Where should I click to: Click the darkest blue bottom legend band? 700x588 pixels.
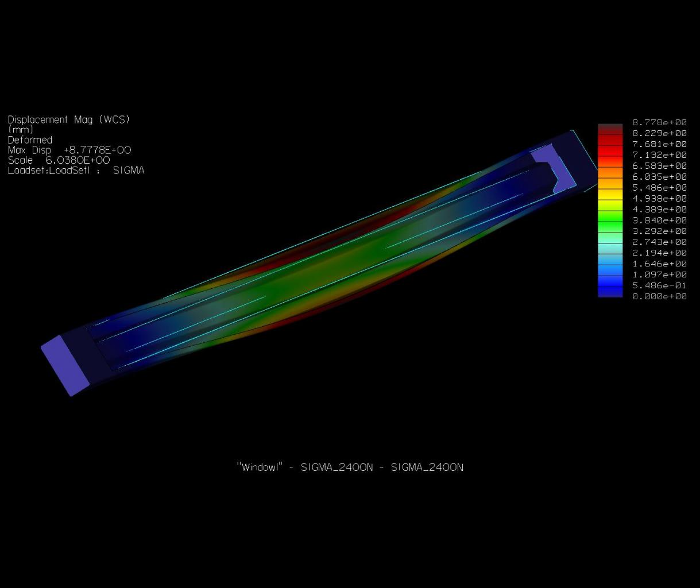click(610, 292)
